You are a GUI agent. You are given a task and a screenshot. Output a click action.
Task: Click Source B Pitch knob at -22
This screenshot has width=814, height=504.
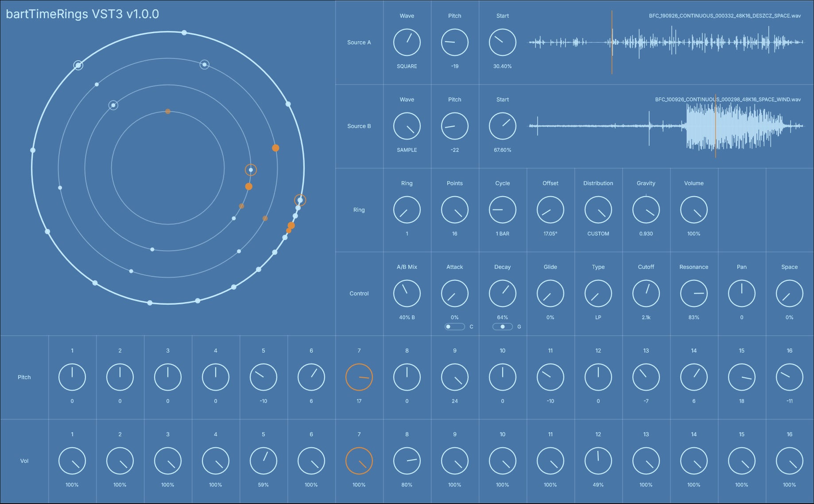[454, 126]
